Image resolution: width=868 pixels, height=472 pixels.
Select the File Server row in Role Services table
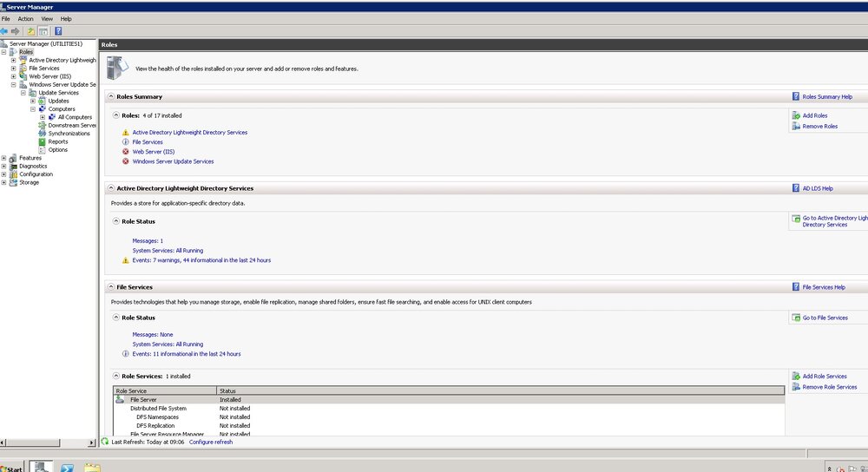point(449,399)
